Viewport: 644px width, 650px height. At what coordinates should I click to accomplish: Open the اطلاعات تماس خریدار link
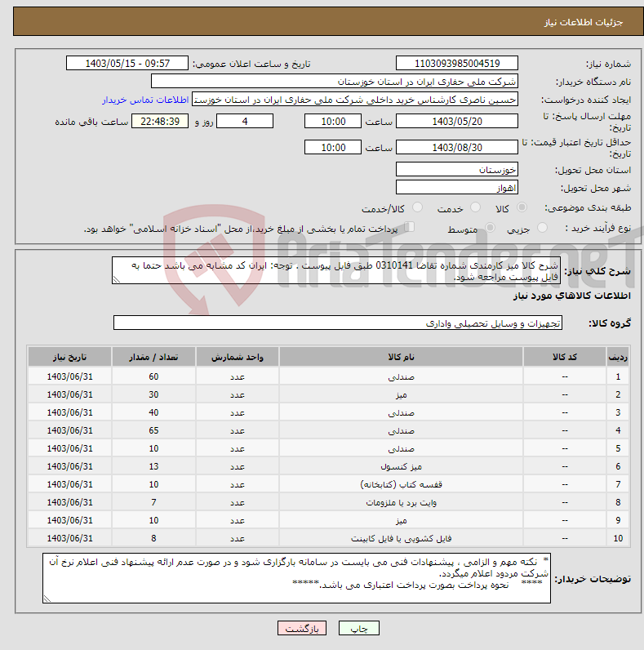click(145, 100)
